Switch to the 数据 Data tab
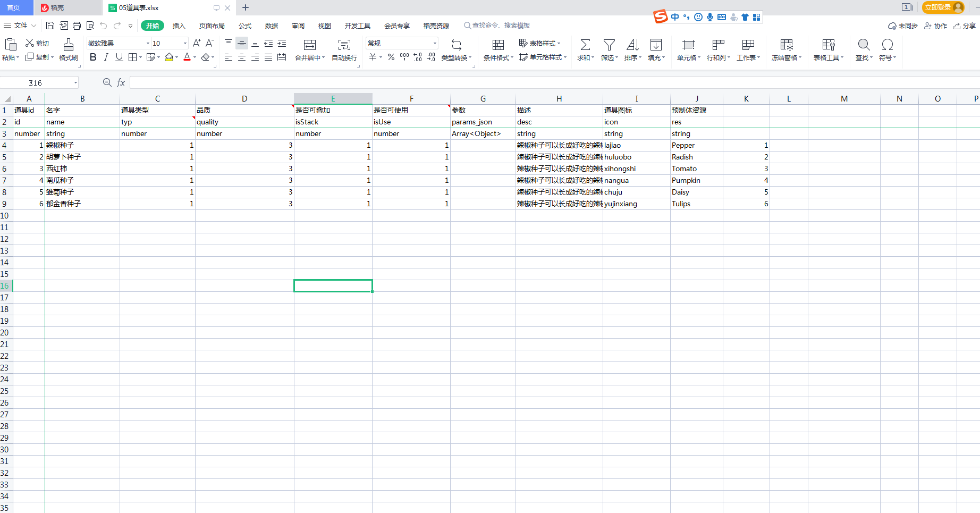Image resolution: width=980 pixels, height=513 pixels. [x=272, y=26]
